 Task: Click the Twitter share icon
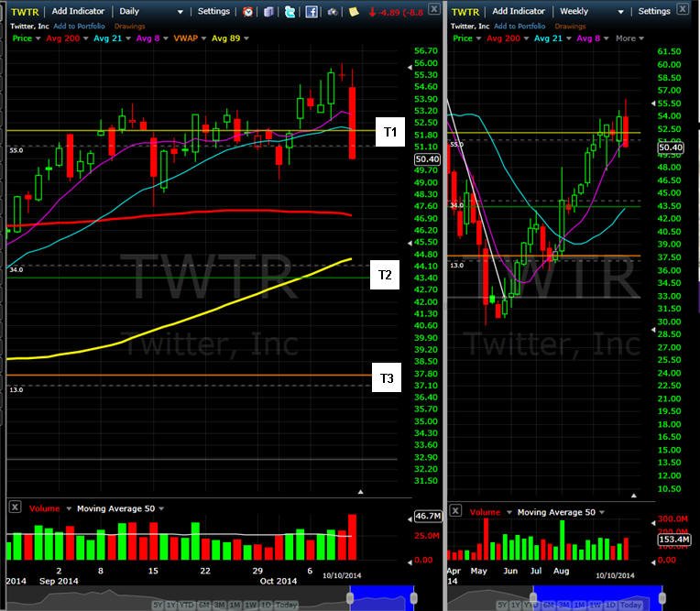pos(290,12)
